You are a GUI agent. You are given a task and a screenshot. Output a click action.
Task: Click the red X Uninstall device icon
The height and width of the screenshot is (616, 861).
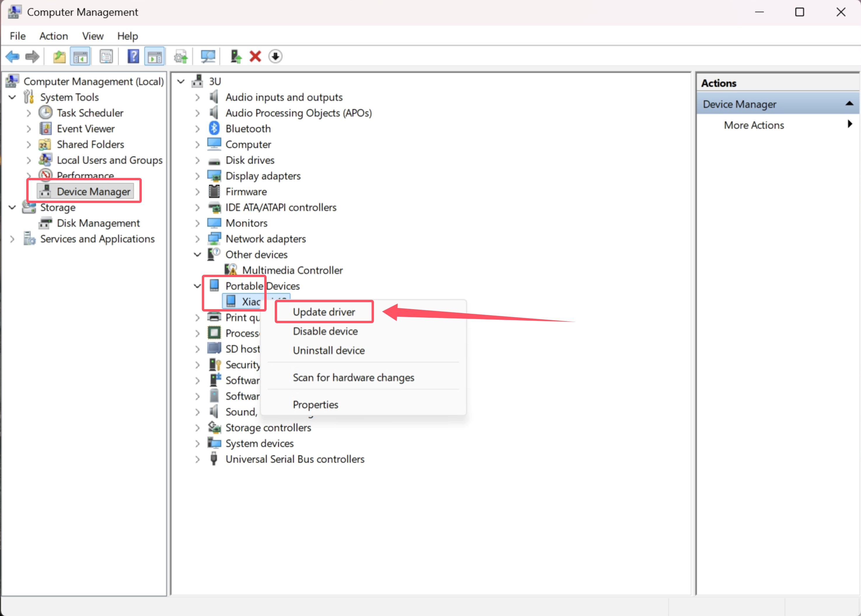point(255,57)
